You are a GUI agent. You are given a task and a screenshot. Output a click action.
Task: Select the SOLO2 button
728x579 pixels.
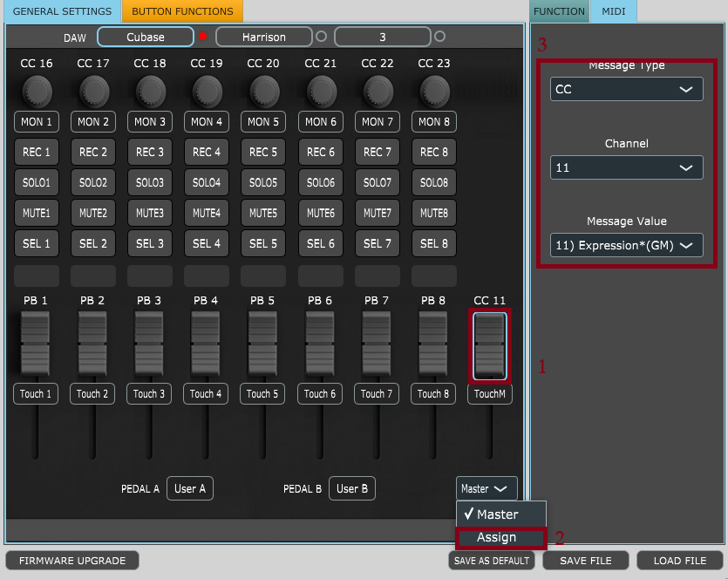tap(93, 182)
